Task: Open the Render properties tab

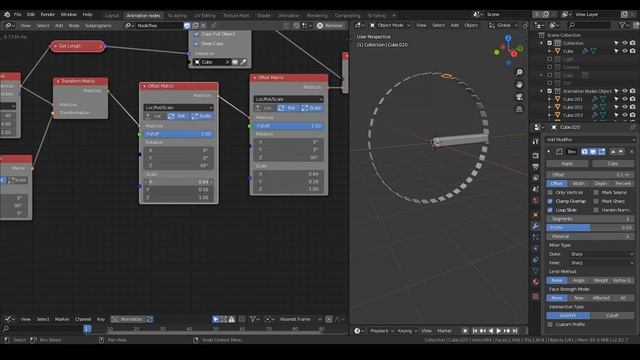Action: [x=536, y=156]
